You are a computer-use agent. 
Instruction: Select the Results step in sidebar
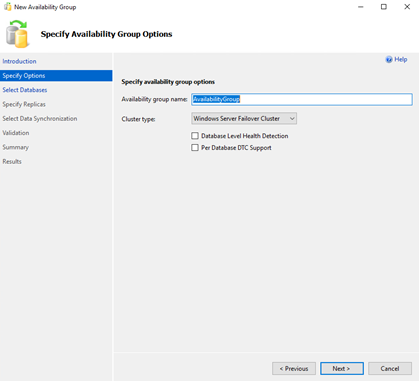12,162
